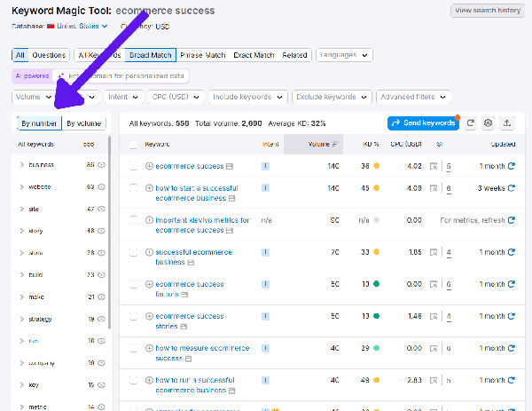Open the Intent filter dropdown
Image resolution: width=532 pixels, height=411 pixels.
point(123,97)
